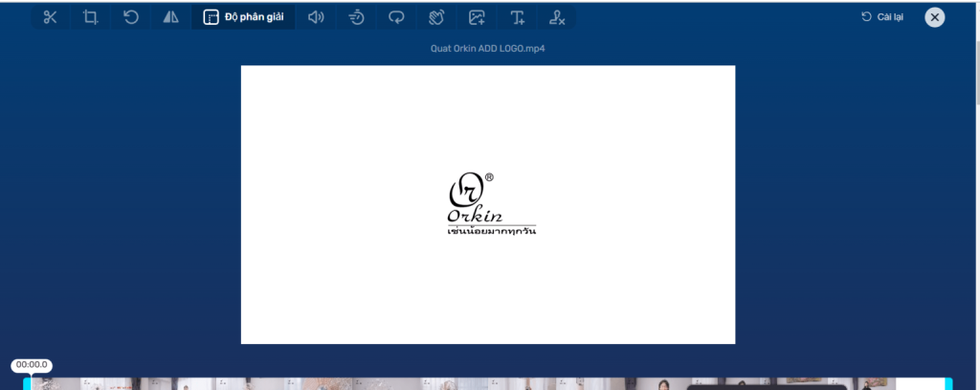Select the flip/mirror tool
This screenshot has width=980, height=390.
[x=170, y=17]
